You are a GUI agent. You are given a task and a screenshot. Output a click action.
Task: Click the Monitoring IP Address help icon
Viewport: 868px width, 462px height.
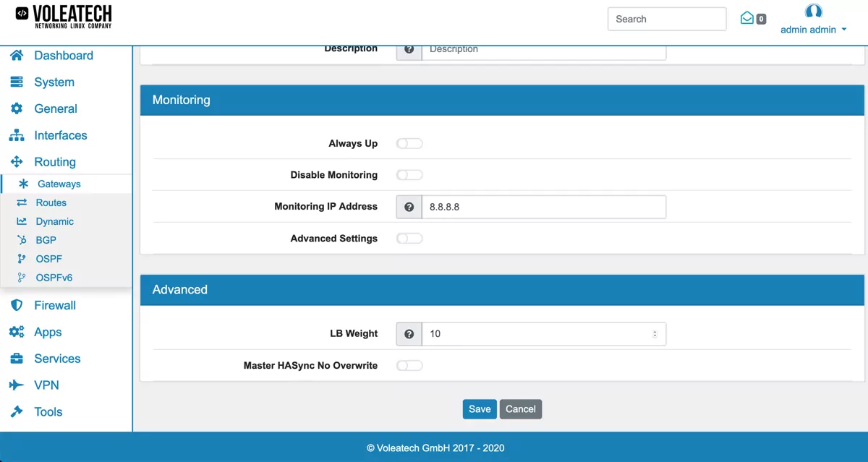pyautogui.click(x=409, y=206)
